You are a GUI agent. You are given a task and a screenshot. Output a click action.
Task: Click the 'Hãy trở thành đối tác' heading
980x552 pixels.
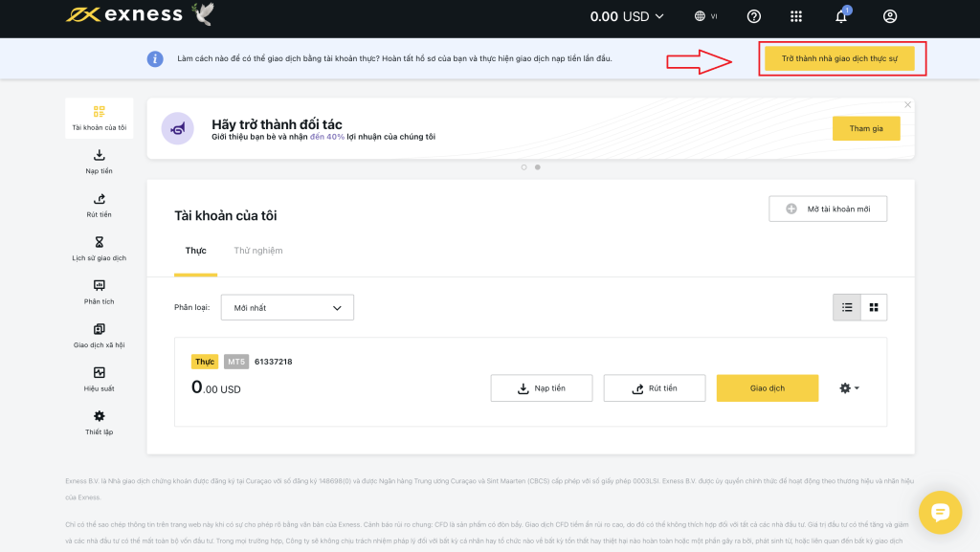pos(277,124)
